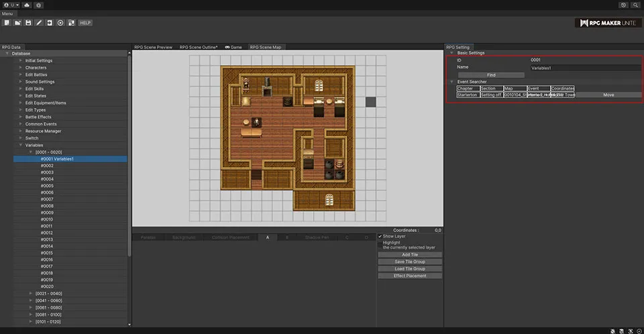The width and height of the screenshot is (644, 334).
Task: Click the Open Project folder icon
Action: [17, 23]
